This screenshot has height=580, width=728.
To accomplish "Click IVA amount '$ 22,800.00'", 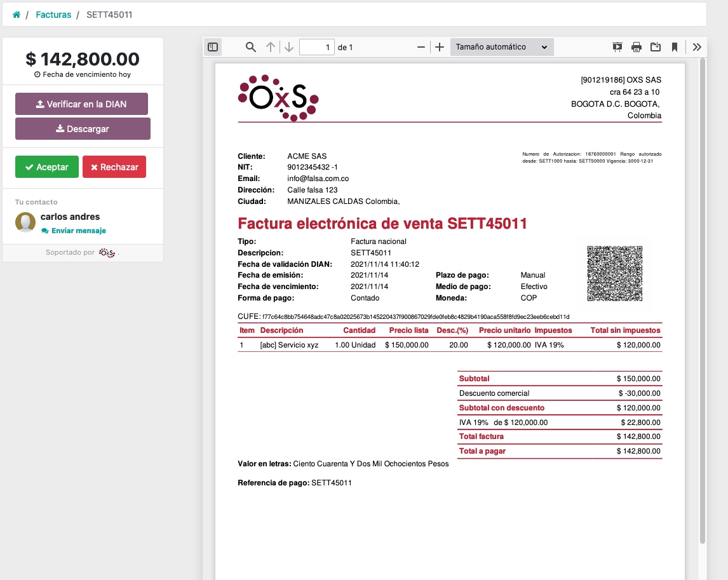I will tap(641, 422).
